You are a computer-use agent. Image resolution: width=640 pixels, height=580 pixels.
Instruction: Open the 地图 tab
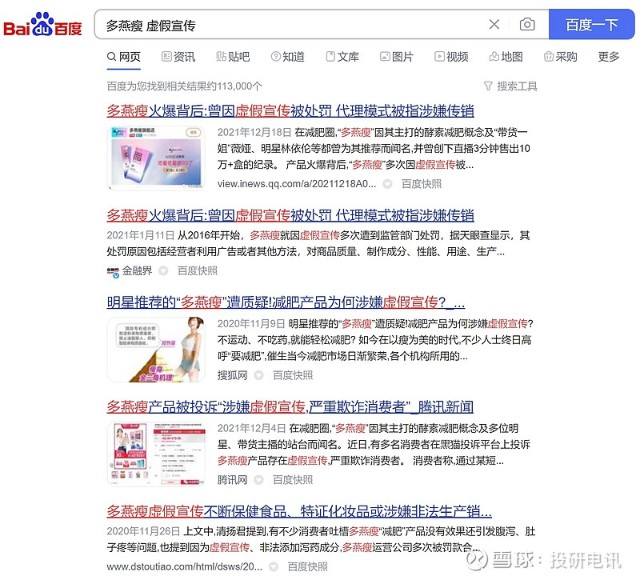click(x=506, y=57)
